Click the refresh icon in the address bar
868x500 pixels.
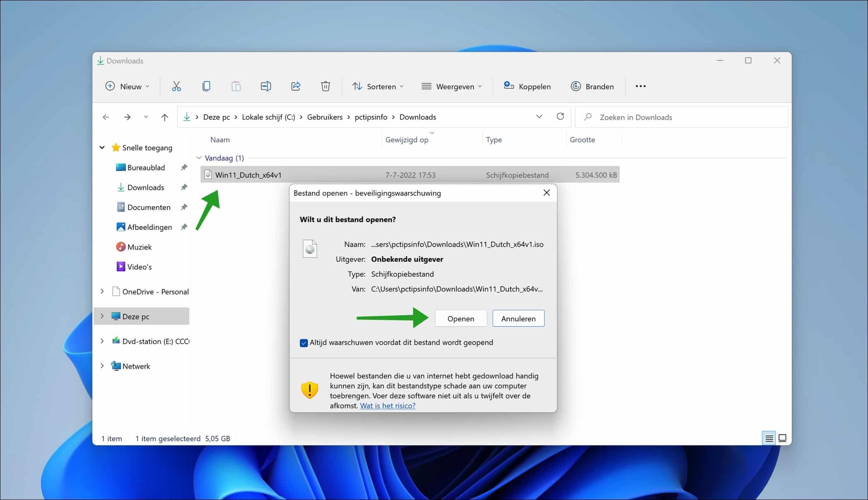click(x=560, y=117)
